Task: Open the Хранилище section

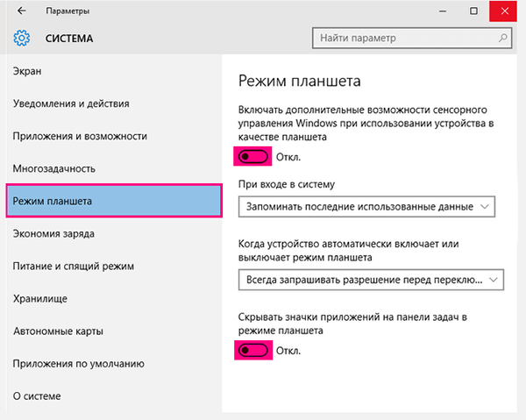Action: point(40,299)
